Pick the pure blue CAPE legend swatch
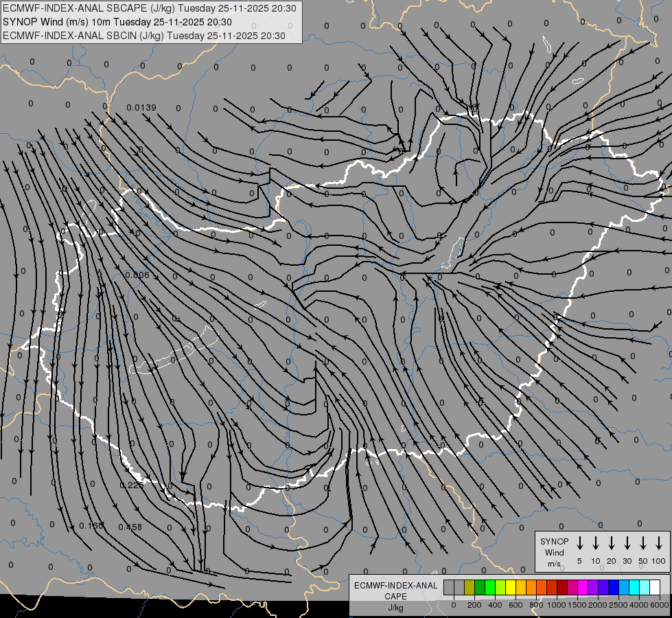Viewport: 672px width, 618px height. click(614, 587)
